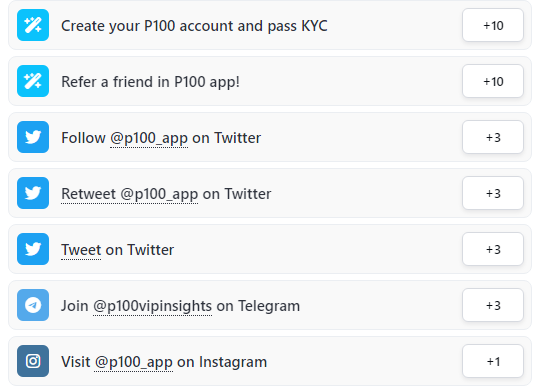Image resolution: width=540 pixels, height=392 pixels.
Task: Click the +10 button for Create your P100 account
Action: tap(493, 25)
